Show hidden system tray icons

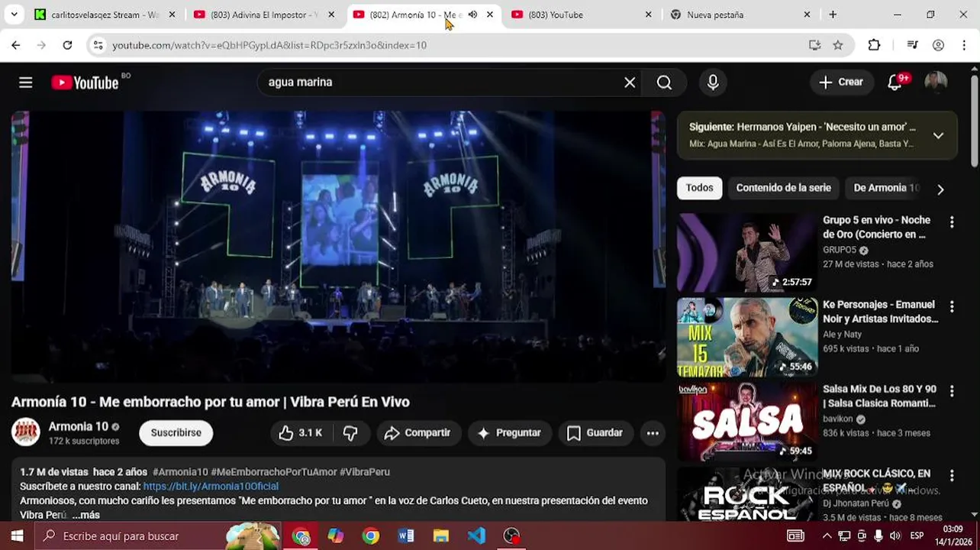click(x=827, y=536)
